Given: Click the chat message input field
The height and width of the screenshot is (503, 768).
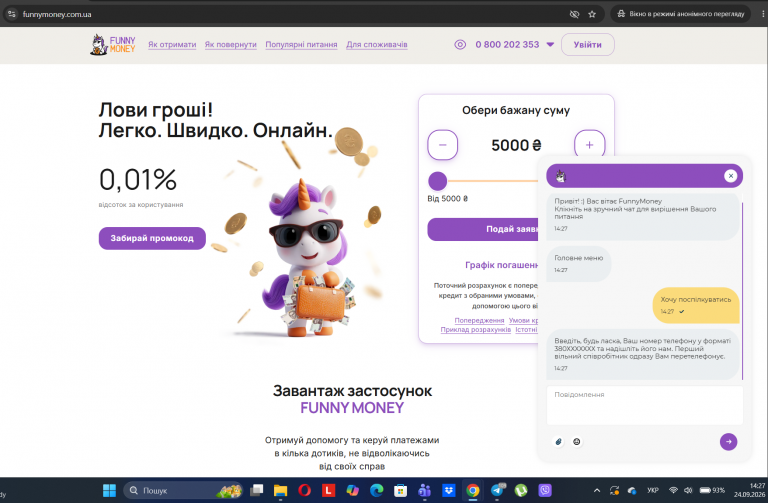Looking at the screenshot, I should [x=645, y=405].
